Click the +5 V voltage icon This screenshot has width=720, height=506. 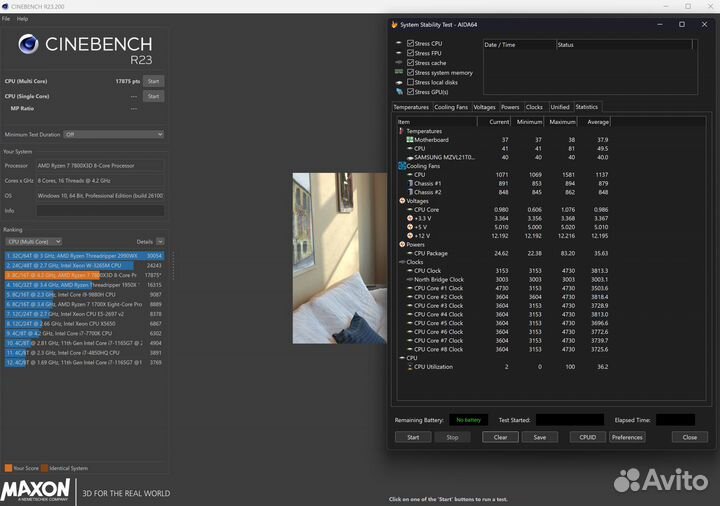tap(410, 227)
